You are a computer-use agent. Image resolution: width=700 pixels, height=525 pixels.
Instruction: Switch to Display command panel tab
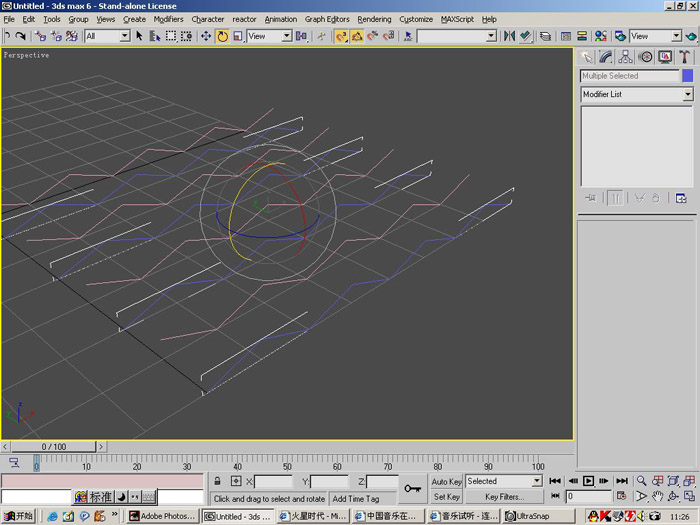(x=665, y=57)
